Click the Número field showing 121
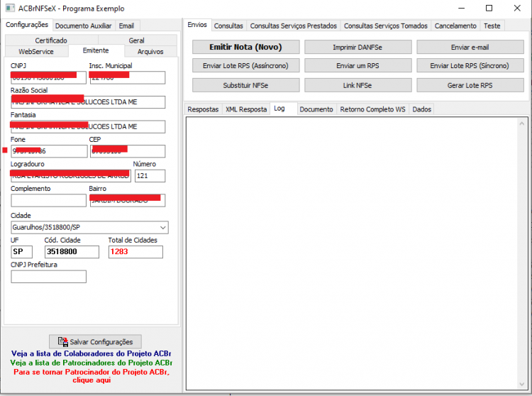 (150, 176)
